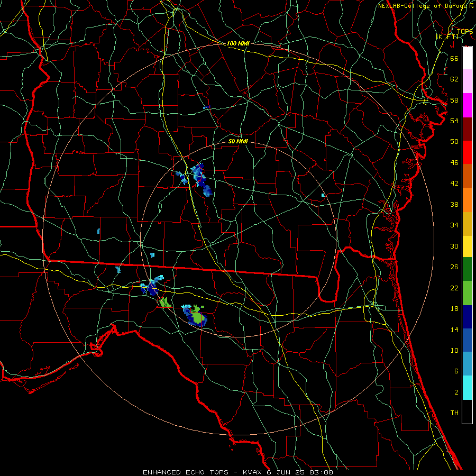476x476 pixels.
Task: Click the legend value 26
Action: pyautogui.click(x=454, y=267)
